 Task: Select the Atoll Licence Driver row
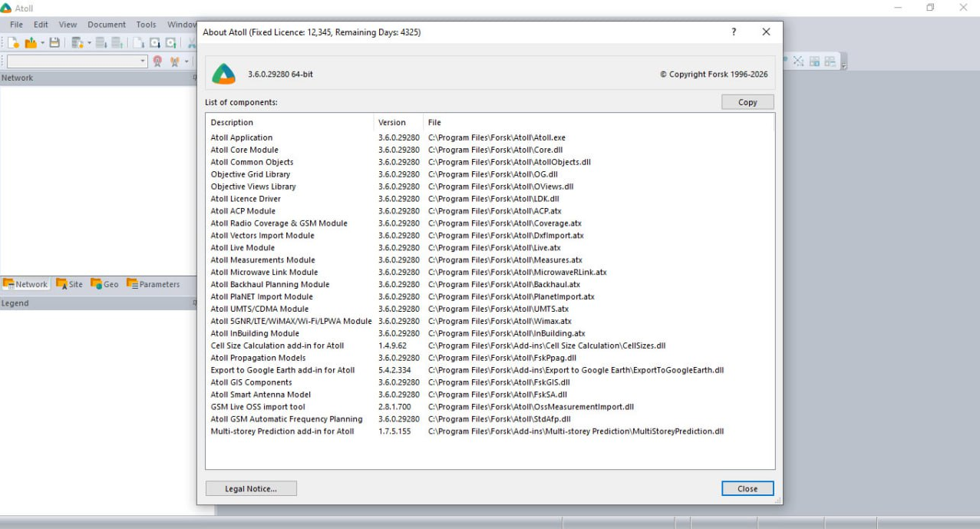(x=490, y=199)
